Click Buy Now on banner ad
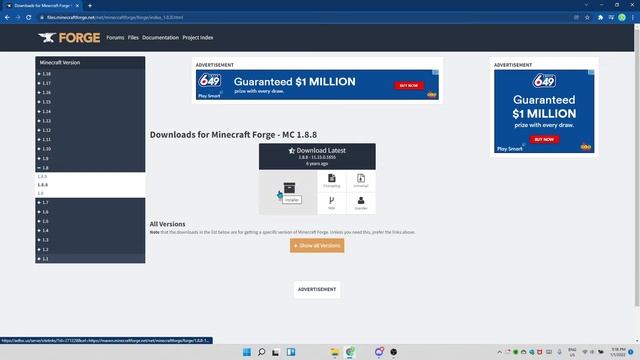640x360 pixels. (x=409, y=86)
